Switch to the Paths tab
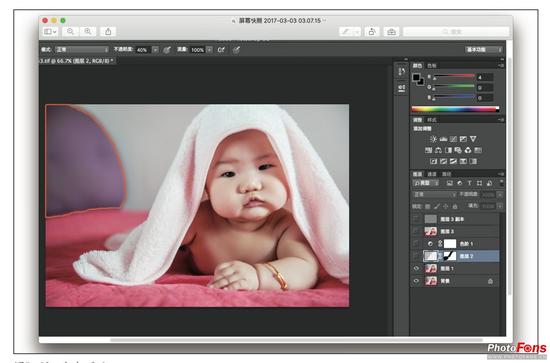Screen dimensions: 550x363 click(446, 174)
